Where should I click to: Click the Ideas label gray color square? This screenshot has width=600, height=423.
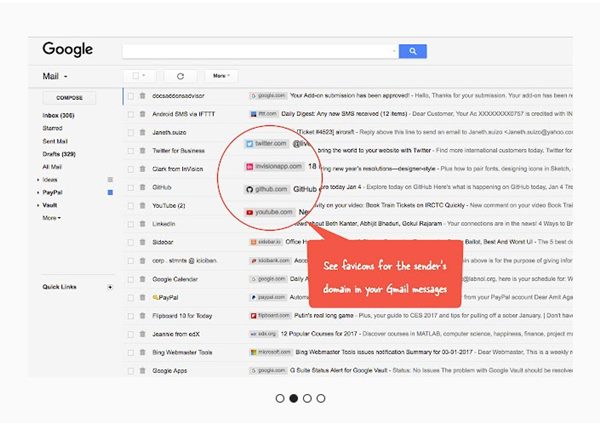(110, 180)
